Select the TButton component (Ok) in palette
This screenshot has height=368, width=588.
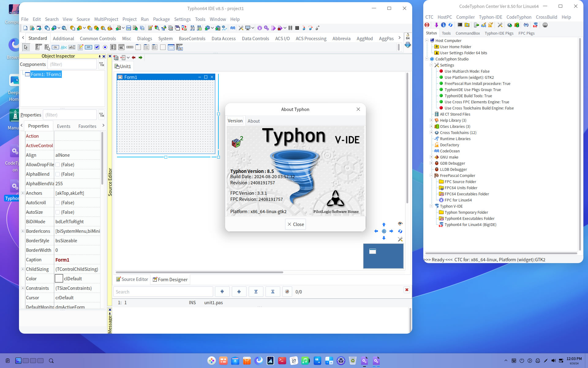pos(55,47)
